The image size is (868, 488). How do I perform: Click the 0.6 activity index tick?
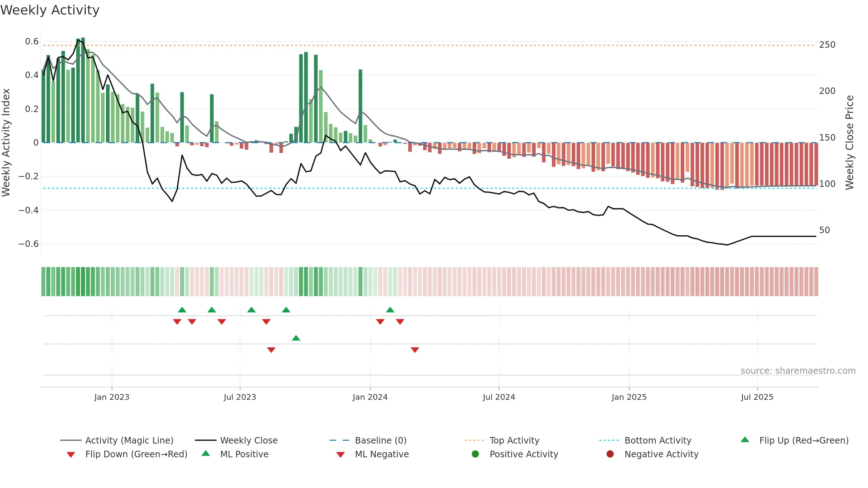point(32,42)
